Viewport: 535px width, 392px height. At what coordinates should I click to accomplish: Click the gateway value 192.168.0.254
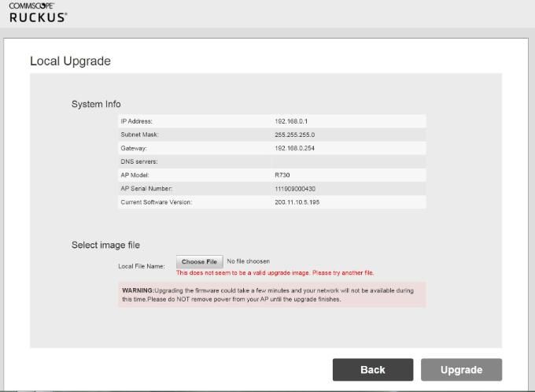point(294,148)
